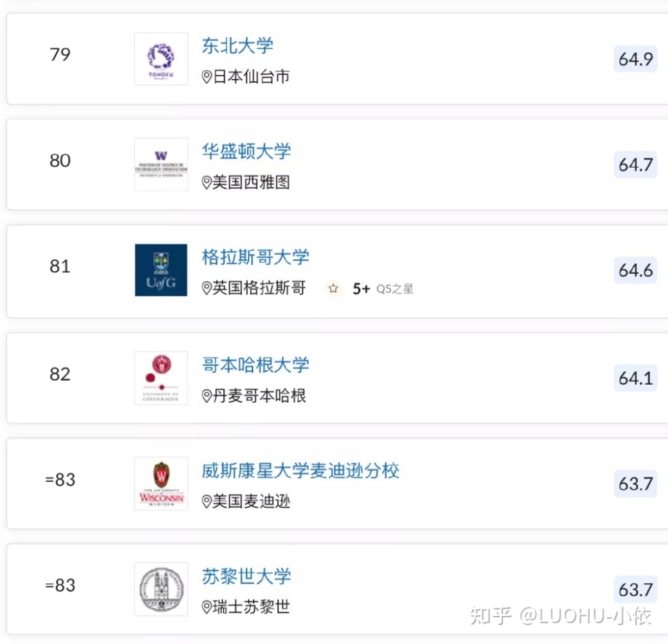Click location pin icon next to 瑞士苏黎世
The image size is (668, 644).
(206, 607)
